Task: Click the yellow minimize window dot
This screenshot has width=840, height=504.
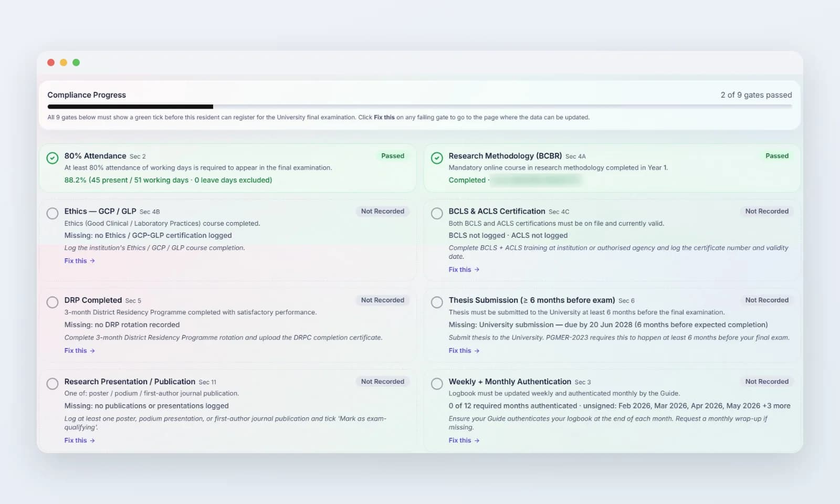Action: [x=64, y=62]
